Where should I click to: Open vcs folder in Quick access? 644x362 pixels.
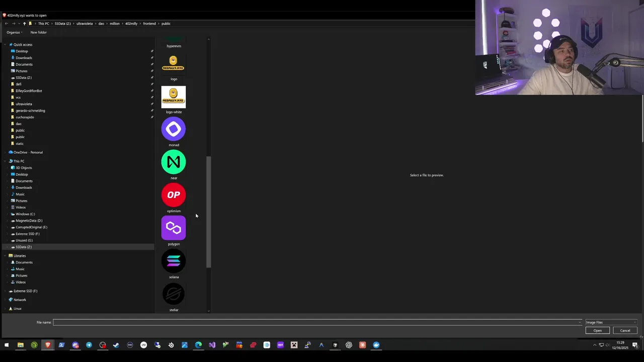pyautogui.click(x=18, y=98)
